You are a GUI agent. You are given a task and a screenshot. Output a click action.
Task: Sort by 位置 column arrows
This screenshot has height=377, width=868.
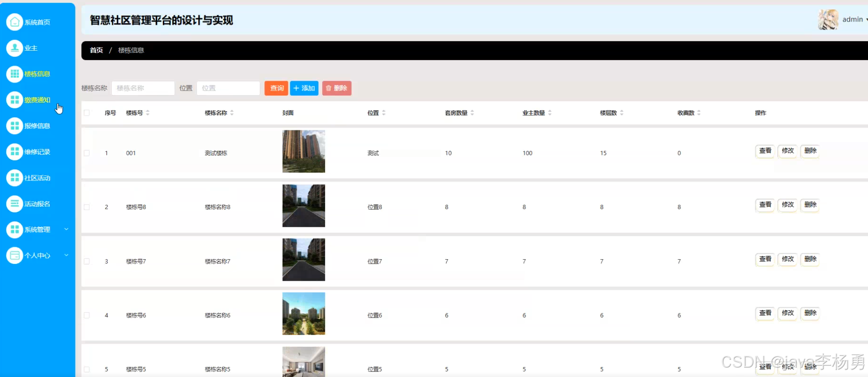(x=384, y=113)
